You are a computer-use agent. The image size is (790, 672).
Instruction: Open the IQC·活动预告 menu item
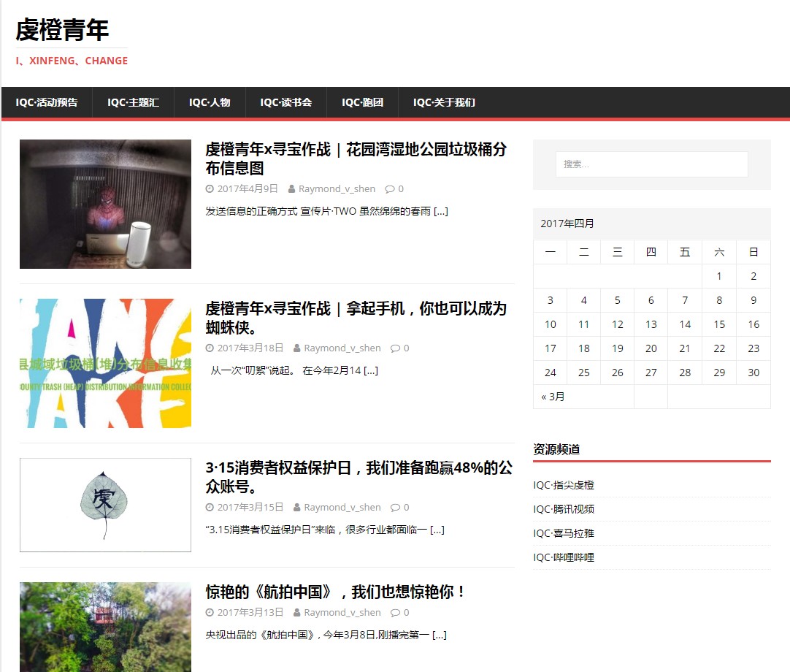coord(47,102)
